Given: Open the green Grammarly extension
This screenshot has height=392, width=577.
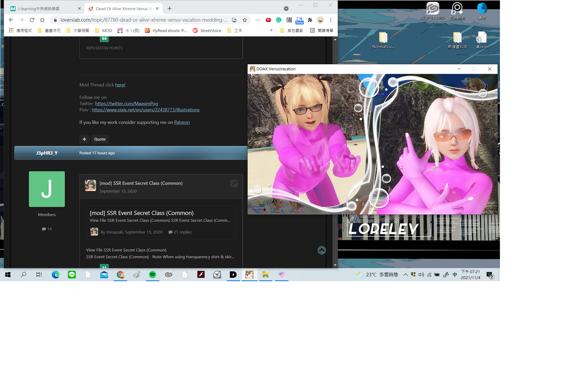Looking at the screenshot, I should point(279,20).
